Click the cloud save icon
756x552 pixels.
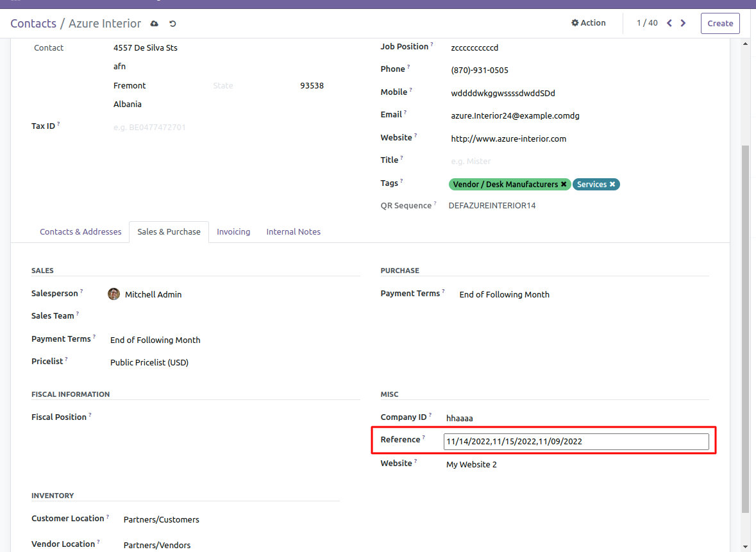[154, 24]
